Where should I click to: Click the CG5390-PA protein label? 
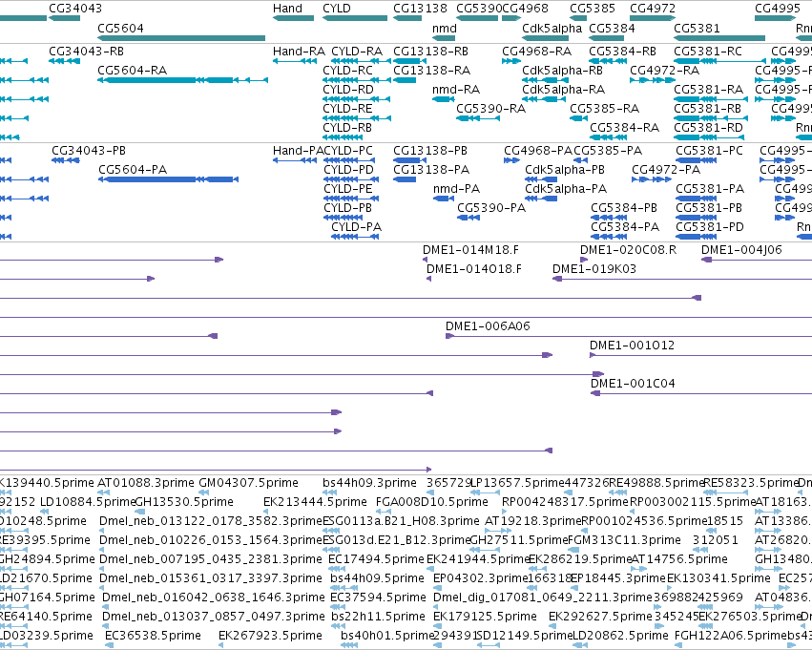[491, 208]
